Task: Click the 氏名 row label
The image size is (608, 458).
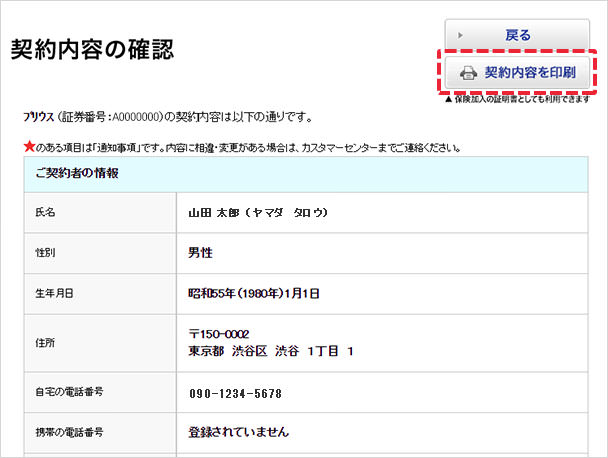Action: (x=46, y=213)
